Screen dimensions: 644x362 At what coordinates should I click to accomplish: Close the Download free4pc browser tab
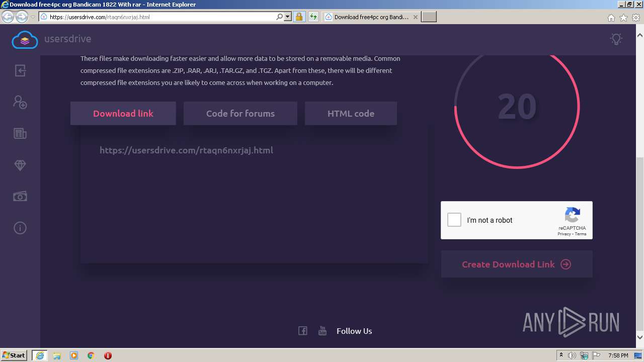click(x=415, y=17)
